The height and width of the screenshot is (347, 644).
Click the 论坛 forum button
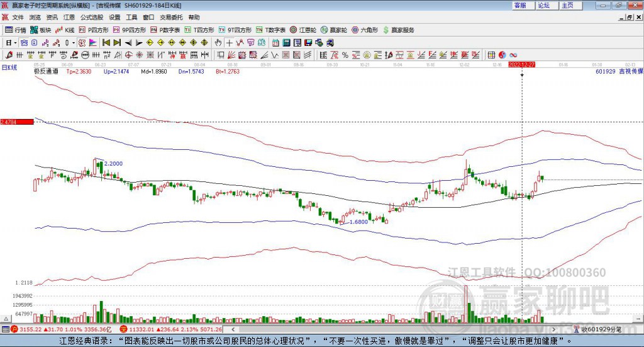(543, 5)
